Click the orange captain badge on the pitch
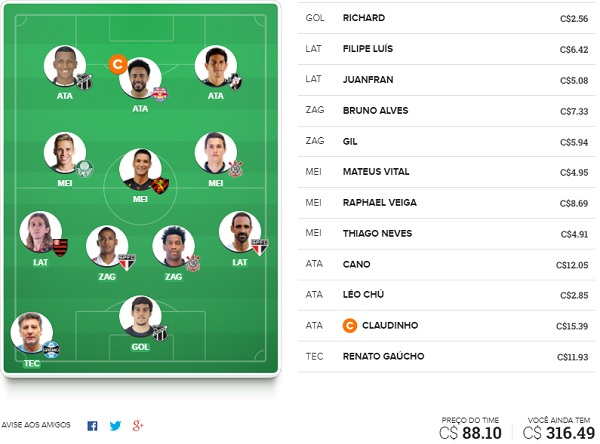Viewport: 600px width, 444px height. coord(118,64)
